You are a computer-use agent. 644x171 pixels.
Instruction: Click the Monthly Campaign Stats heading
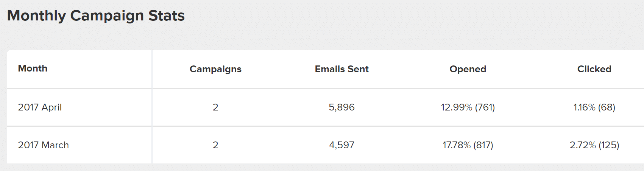[x=96, y=16]
